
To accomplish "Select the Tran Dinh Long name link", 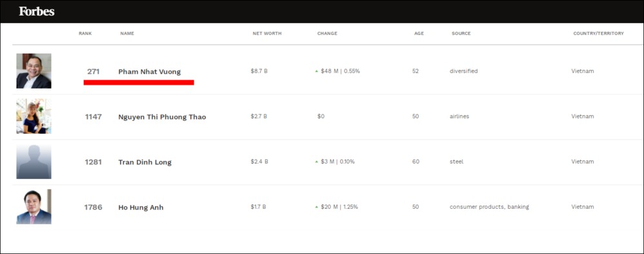I will (145, 162).
